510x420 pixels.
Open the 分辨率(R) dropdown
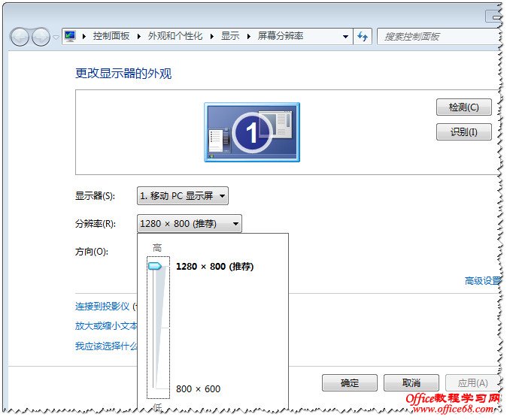click(190, 223)
